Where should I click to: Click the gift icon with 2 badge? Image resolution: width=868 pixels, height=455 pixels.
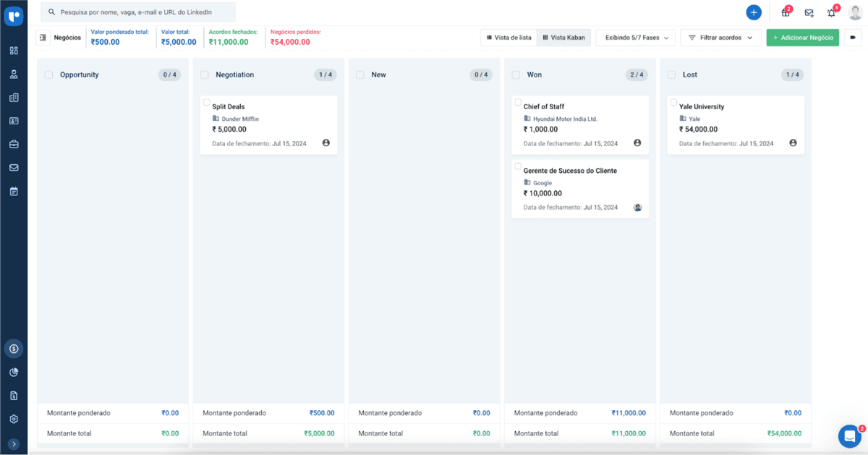coord(786,12)
